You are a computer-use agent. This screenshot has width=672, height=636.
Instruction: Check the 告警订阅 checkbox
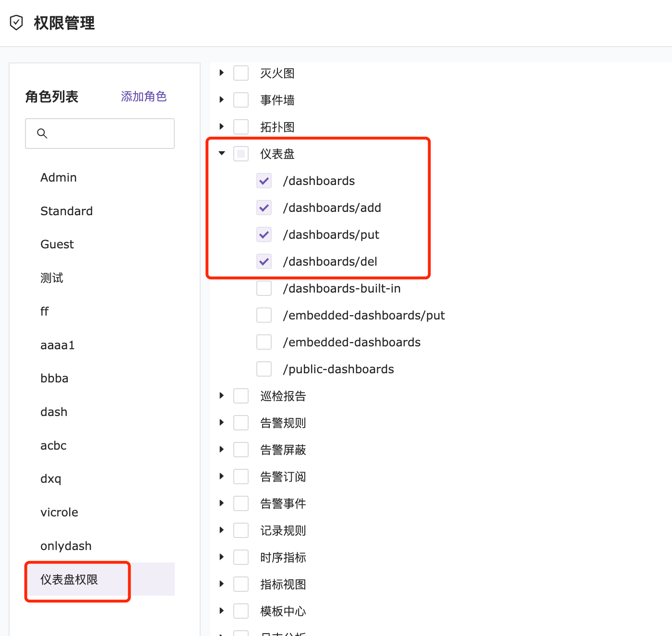coord(241,477)
